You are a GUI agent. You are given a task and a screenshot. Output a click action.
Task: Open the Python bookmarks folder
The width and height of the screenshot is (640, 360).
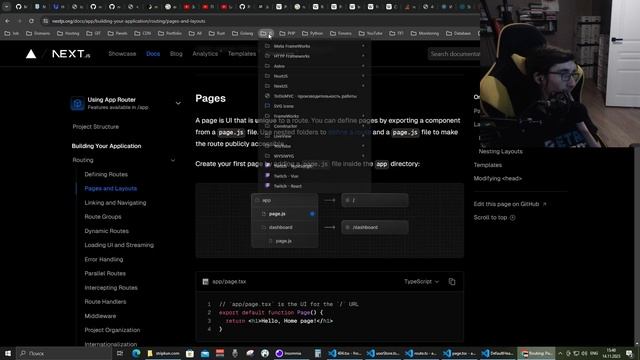313,33
